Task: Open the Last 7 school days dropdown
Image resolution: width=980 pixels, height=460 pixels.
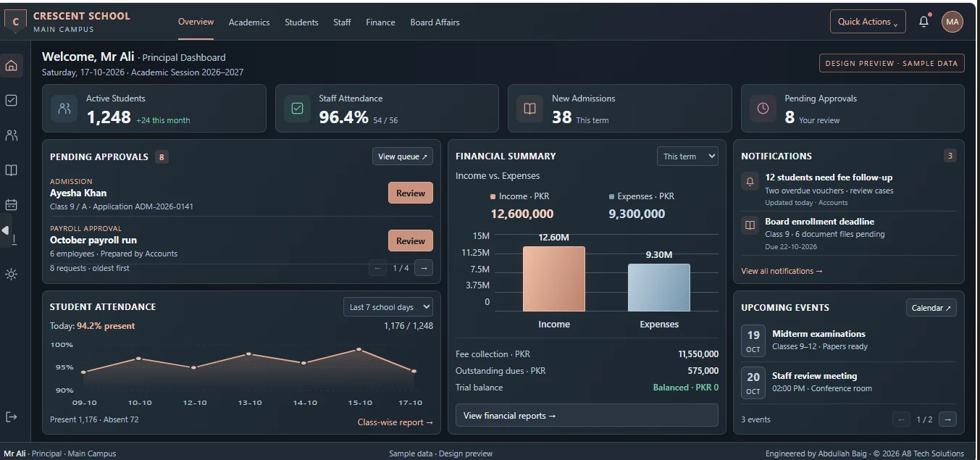Action: 388,307
